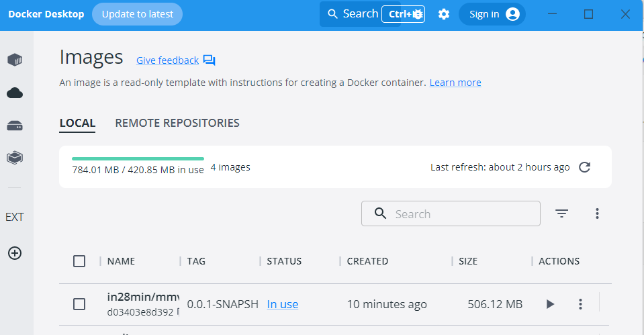644x335 pixels.
Task: Click the 0.0.1-SNAPSH tag cell
Action: [222, 304]
